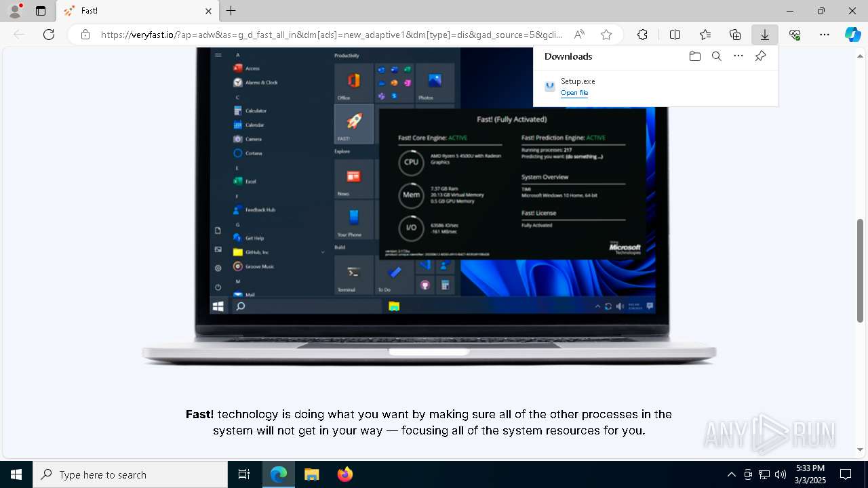Click the laptop screenshot image
This screenshot has height=488, width=868.
pyautogui.click(x=429, y=207)
